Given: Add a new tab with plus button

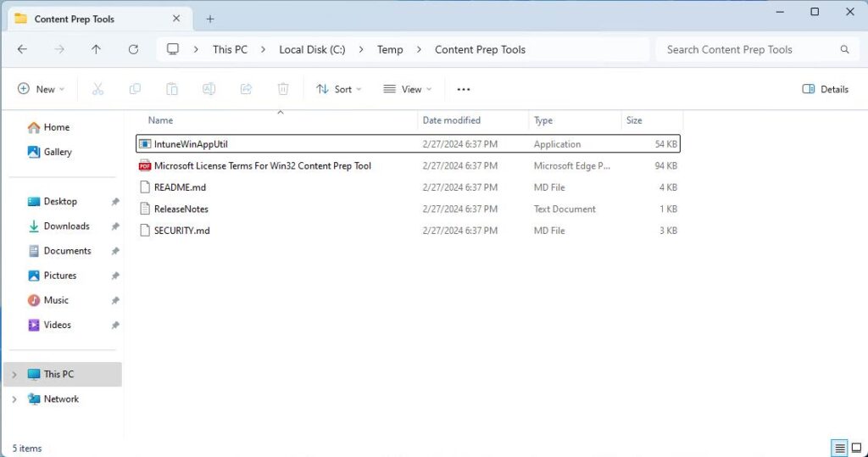Looking at the screenshot, I should [210, 19].
